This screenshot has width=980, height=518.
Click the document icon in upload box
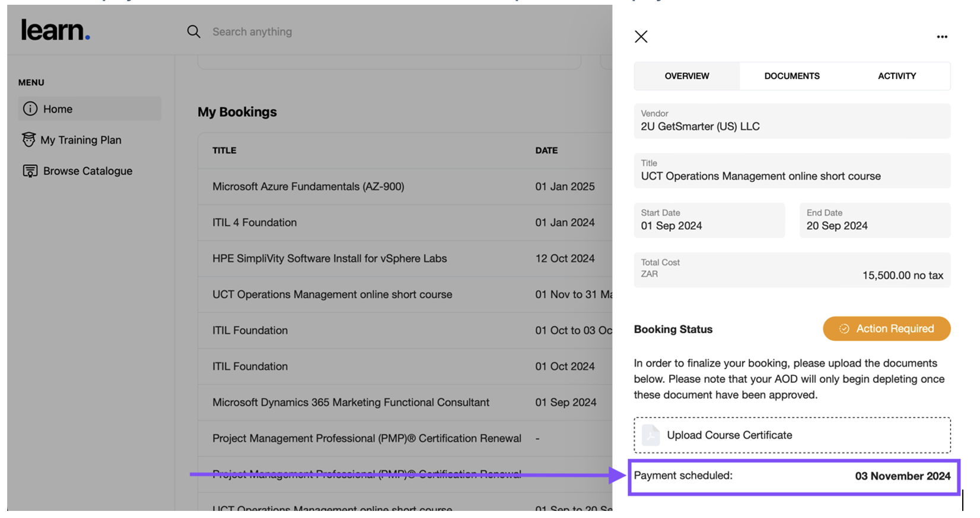point(651,435)
